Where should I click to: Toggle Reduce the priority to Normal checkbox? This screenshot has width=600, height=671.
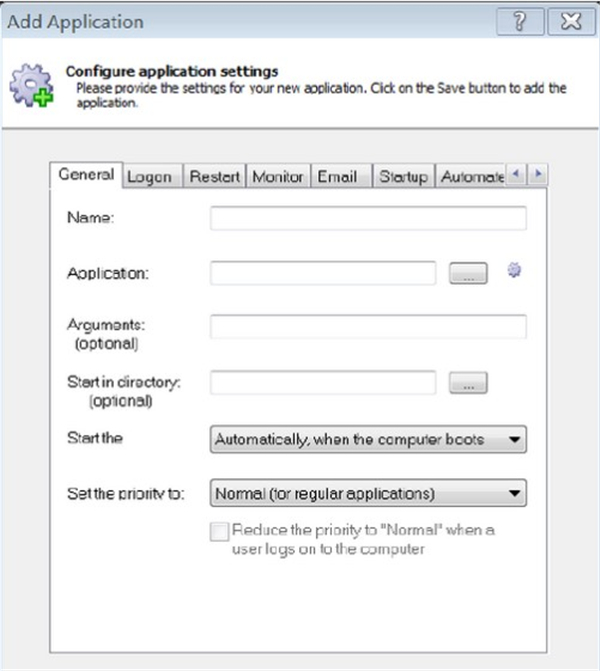point(219,532)
